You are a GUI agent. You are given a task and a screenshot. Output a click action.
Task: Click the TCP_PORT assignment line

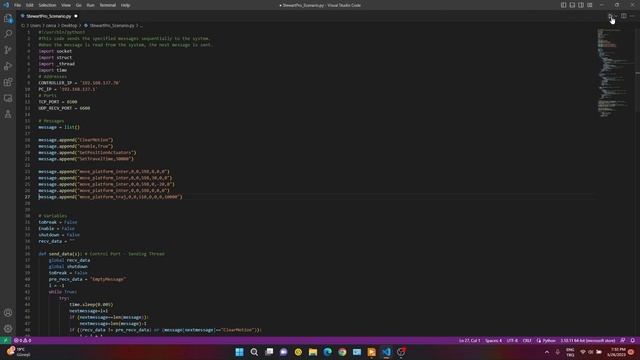point(58,102)
